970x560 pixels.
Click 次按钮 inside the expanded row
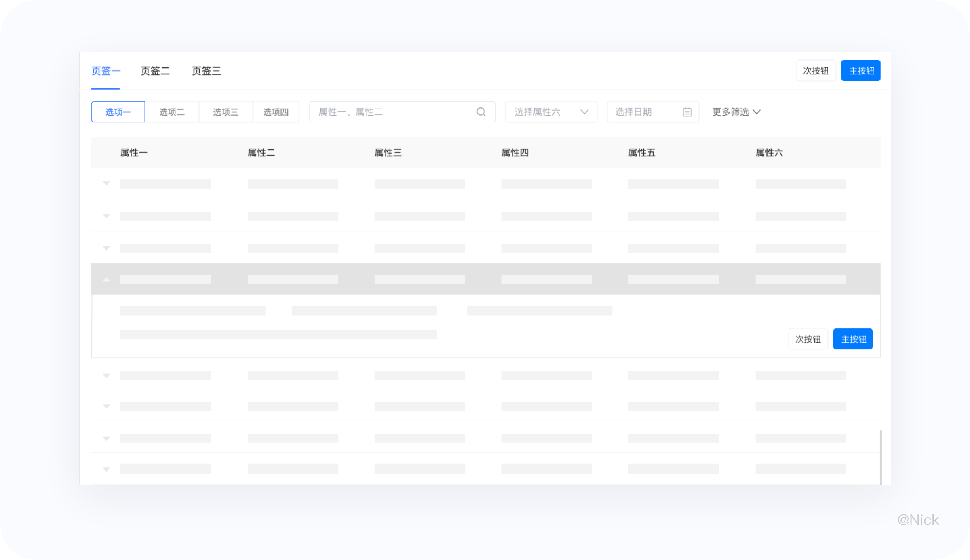[x=808, y=339]
